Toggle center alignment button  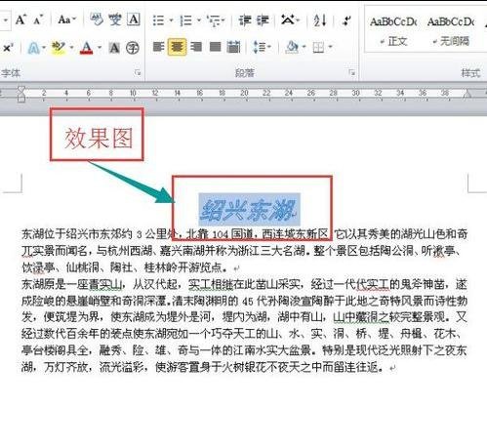(x=177, y=47)
